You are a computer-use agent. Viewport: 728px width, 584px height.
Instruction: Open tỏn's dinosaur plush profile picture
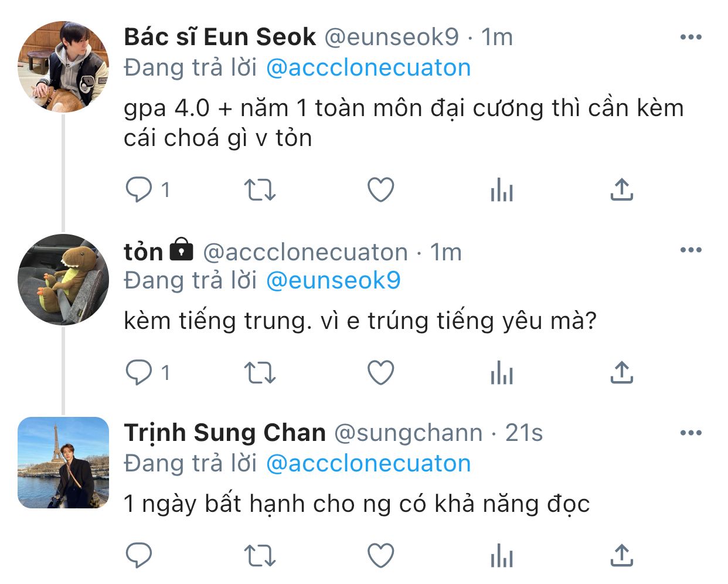coord(63,280)
